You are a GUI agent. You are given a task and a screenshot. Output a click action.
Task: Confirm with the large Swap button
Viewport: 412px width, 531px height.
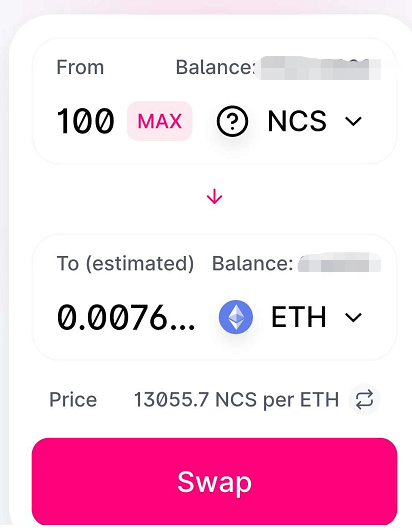point(214,482)
